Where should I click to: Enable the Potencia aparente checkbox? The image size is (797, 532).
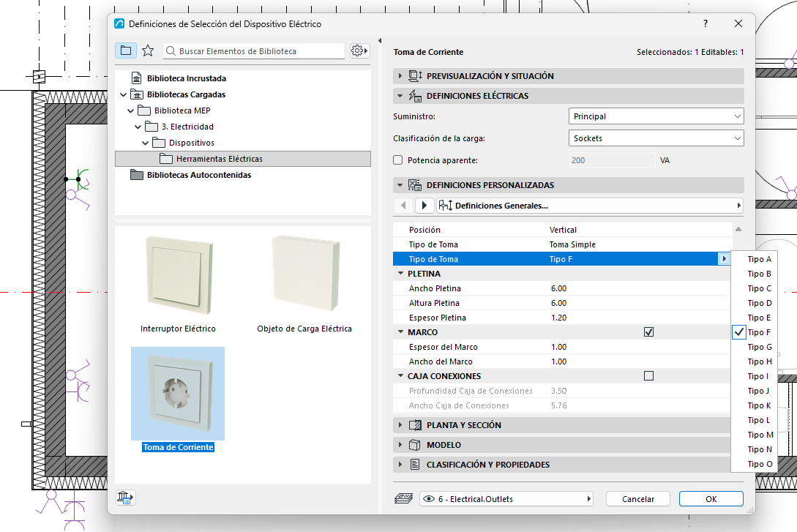[x=398, y=160]
